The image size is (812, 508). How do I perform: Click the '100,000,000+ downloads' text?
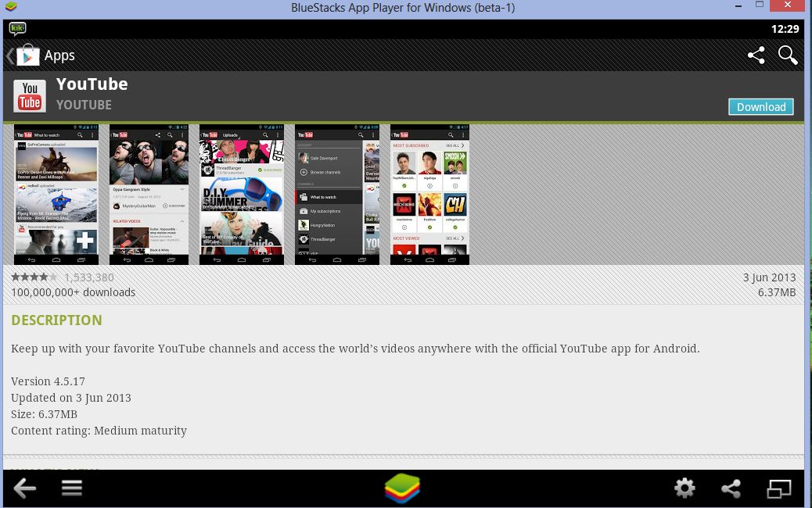click(x=73, y=292)
